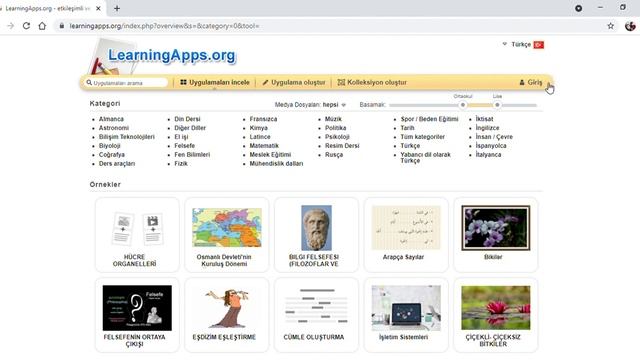Open the Chrome profile avatar
This screenshot has height=360, width=640.
(630, 26)
